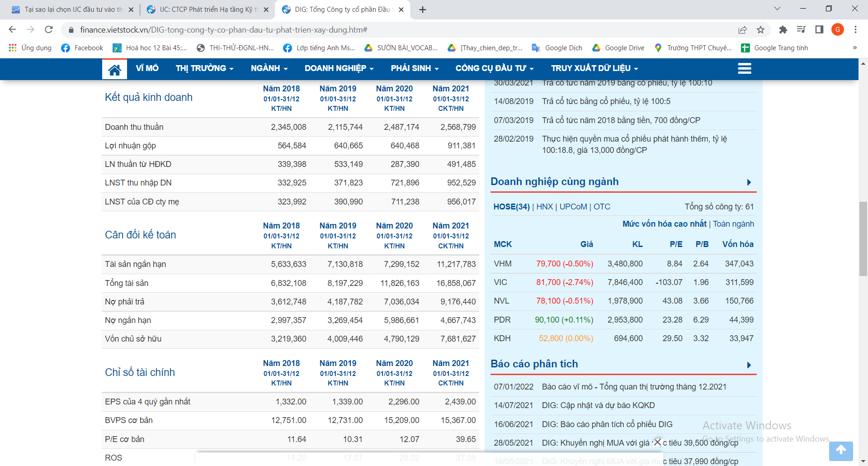Open tab search dropdown arrow
Image resolution: width=868 pixels, height=466 pixels.
point(778,9)
